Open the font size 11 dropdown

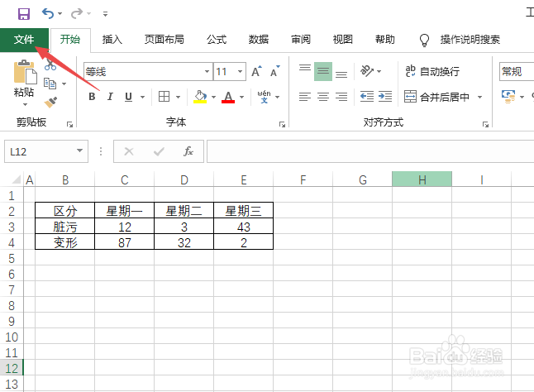coord(240,71)
